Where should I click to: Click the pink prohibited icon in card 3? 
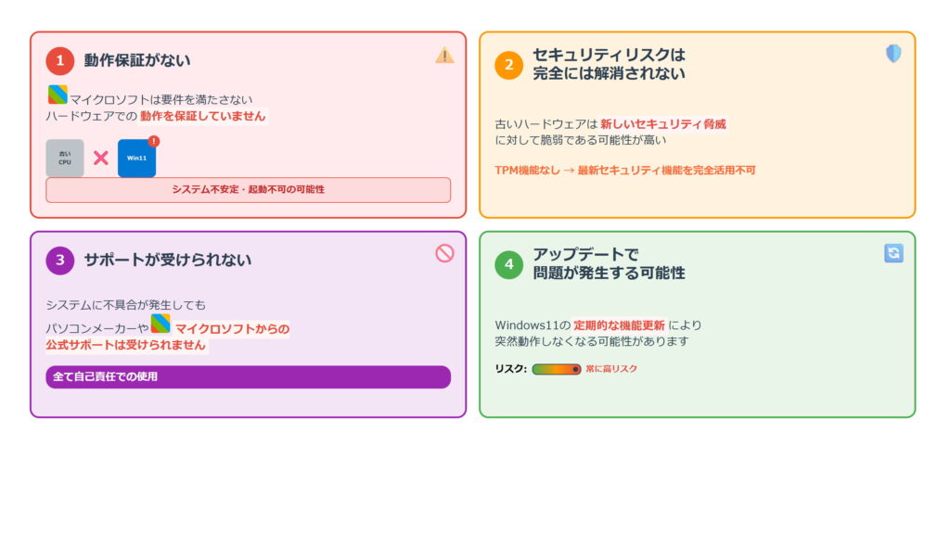point(444,253)
